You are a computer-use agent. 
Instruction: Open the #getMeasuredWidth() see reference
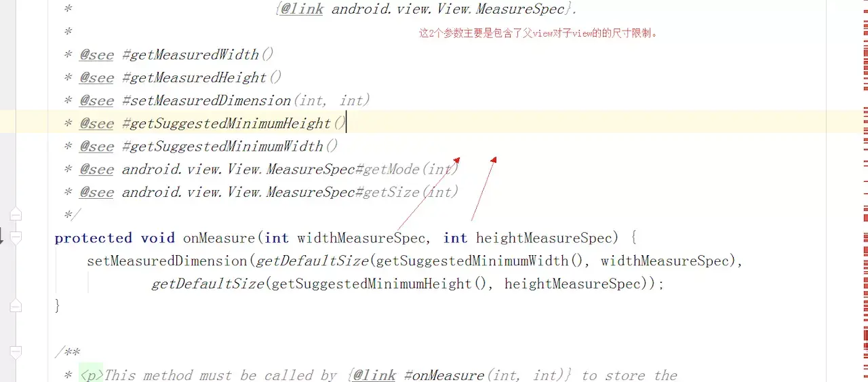[x=197, y=55]
